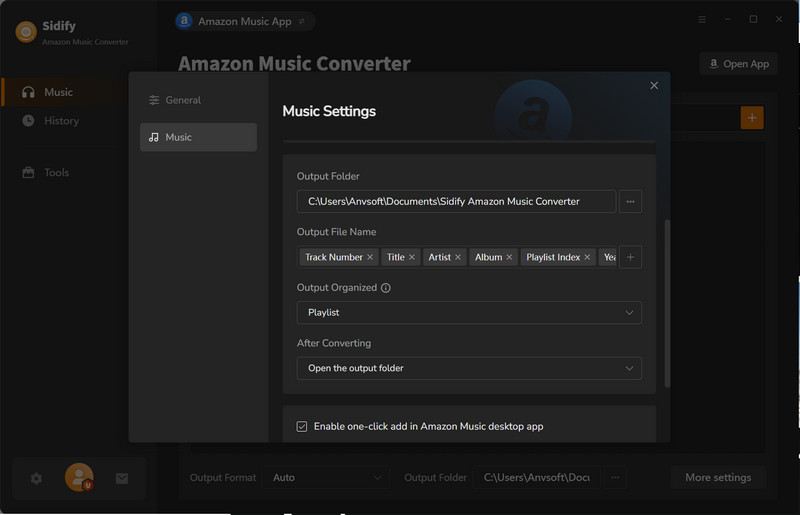Click the orange plus add button
The image size is (800, 515).
752,118
